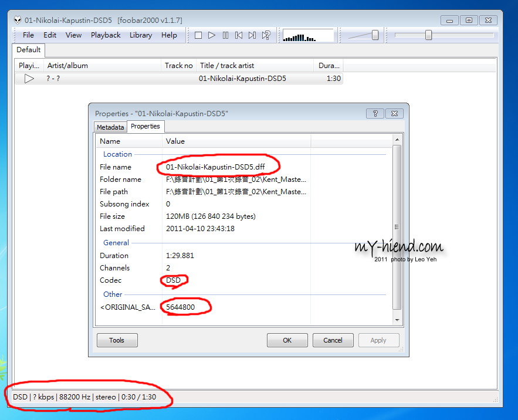Switch to the Metadata tab
This screenshot has width=518, height=420.
click(110, 127)
